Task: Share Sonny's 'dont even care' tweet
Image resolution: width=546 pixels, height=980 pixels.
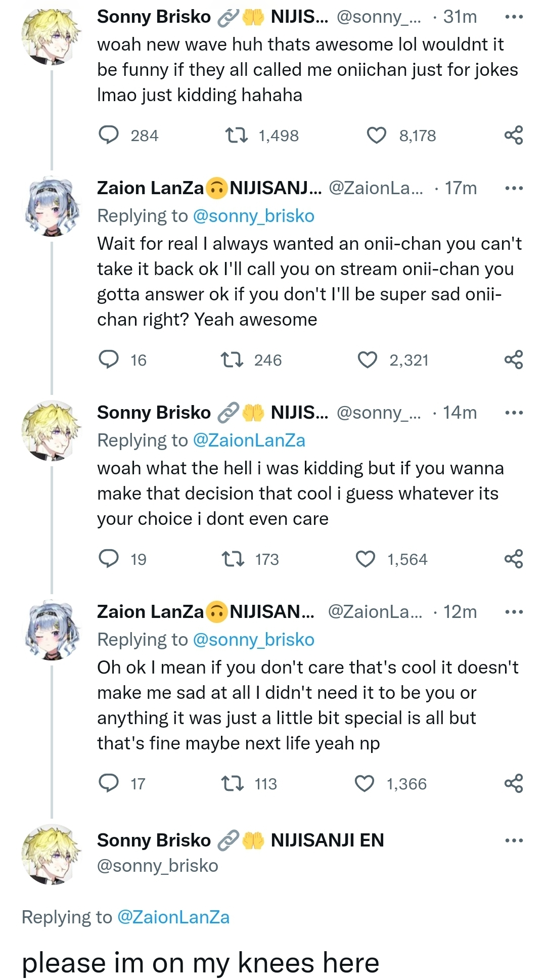Action: click(x=514, y=559)
